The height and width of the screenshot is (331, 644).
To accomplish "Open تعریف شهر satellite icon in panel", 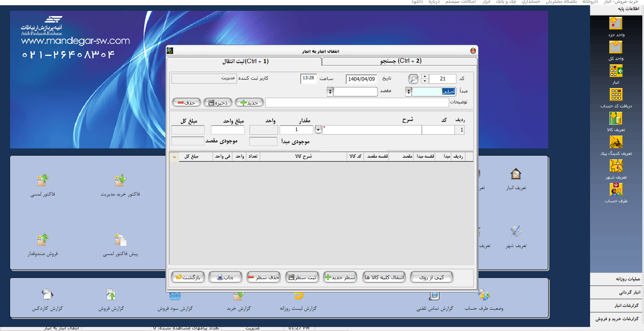I will coord(516,232).
